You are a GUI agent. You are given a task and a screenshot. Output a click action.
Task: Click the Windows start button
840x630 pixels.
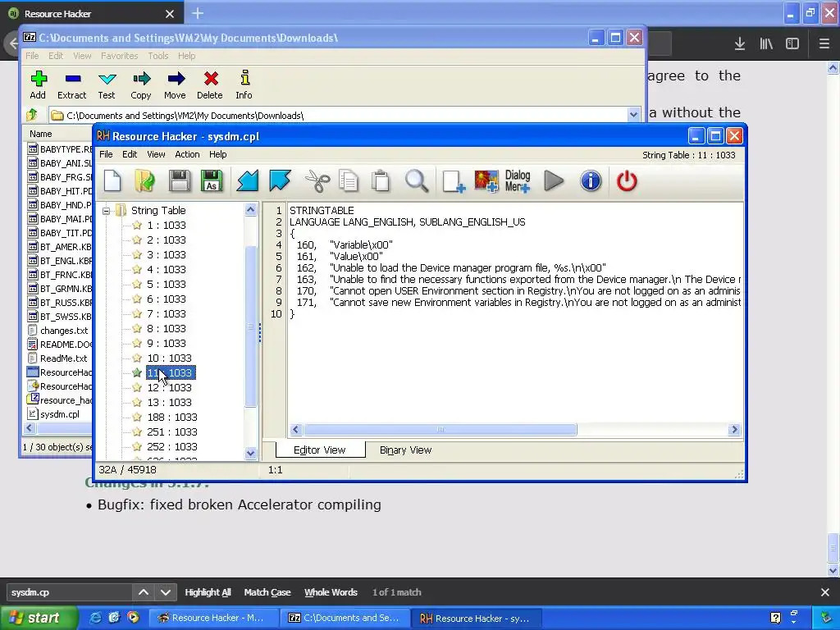pyautogui.click(x=39, y=618)
